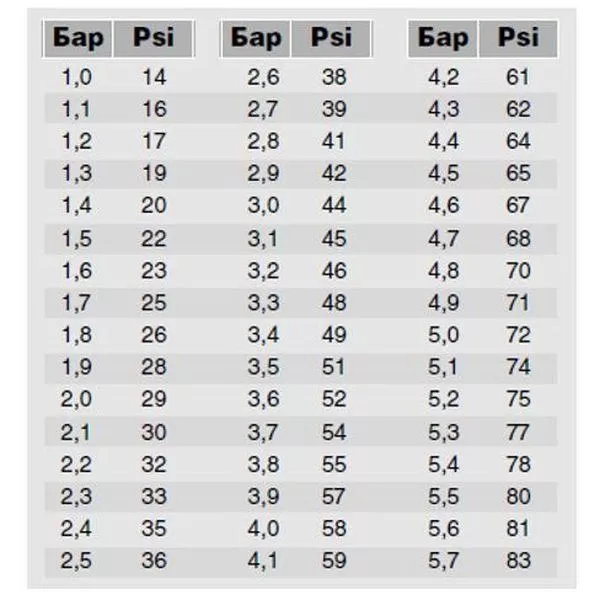
Task: Select the 36 psi value
Action: click(x=155, y=561)
